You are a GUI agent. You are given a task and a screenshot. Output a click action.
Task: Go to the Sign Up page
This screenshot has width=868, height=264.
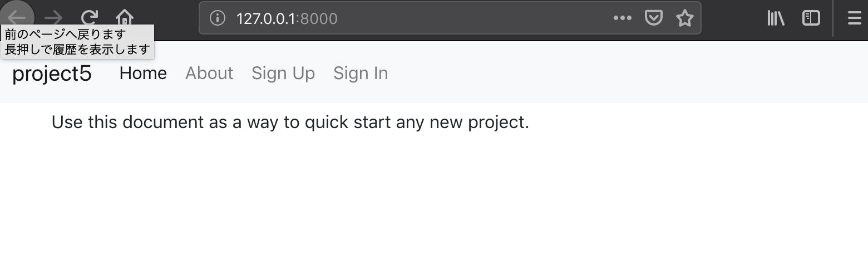point(283,74)
